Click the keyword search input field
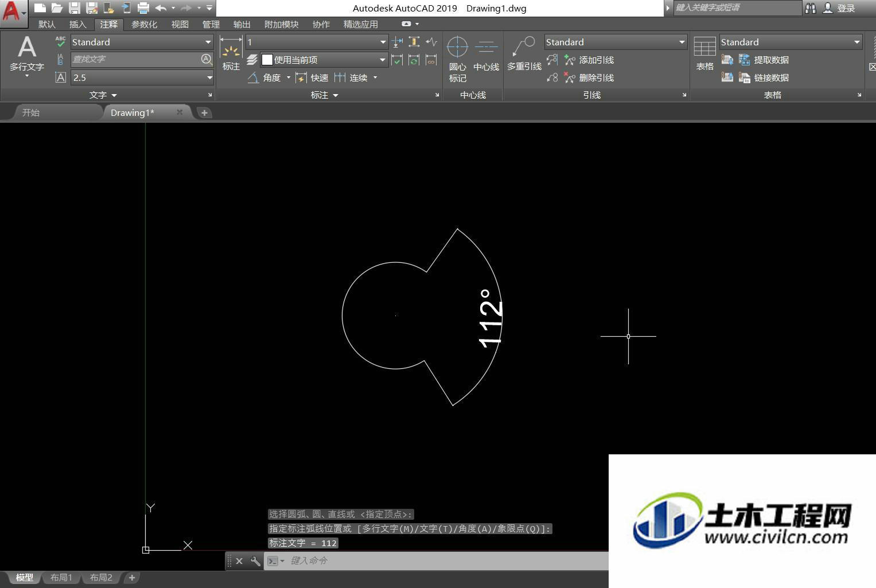Image resolution: width=876 pixels, height=588 pixels. tap(737, 7)
